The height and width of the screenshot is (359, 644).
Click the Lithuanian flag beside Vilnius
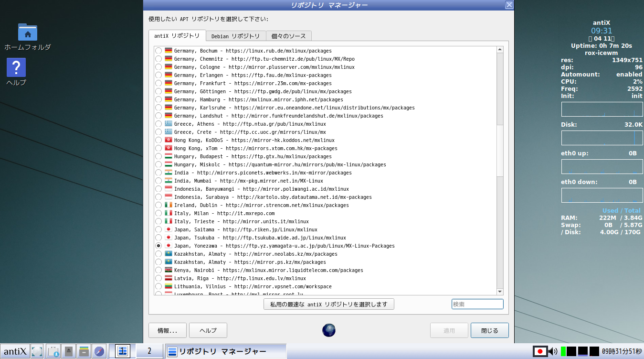(168, 286)
